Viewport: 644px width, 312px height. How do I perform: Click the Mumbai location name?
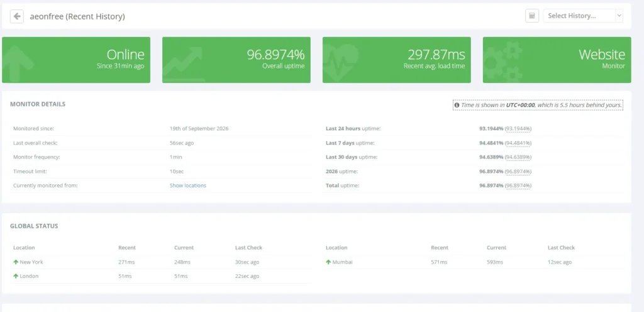tap(342, 262)
